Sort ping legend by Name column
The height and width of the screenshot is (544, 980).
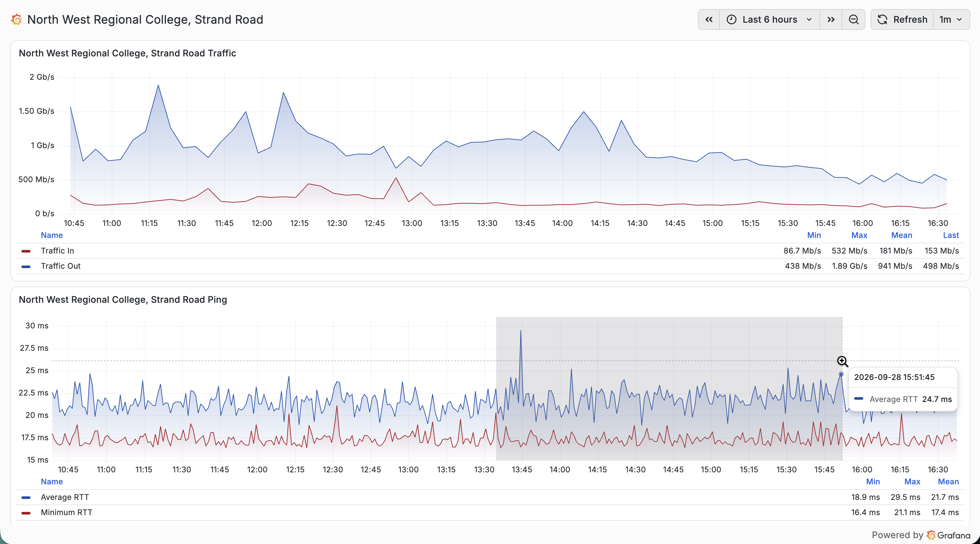pyautogui.click(x=52, y=482)
